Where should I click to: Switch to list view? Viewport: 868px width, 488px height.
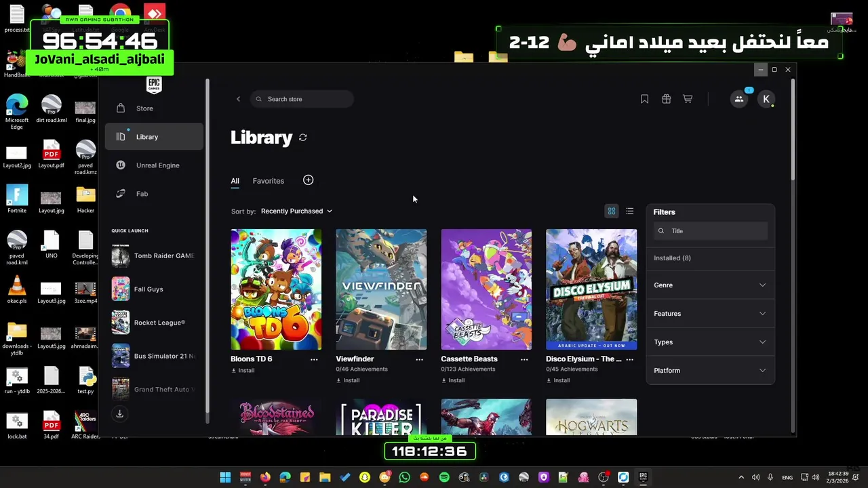[x=629, y=211]
